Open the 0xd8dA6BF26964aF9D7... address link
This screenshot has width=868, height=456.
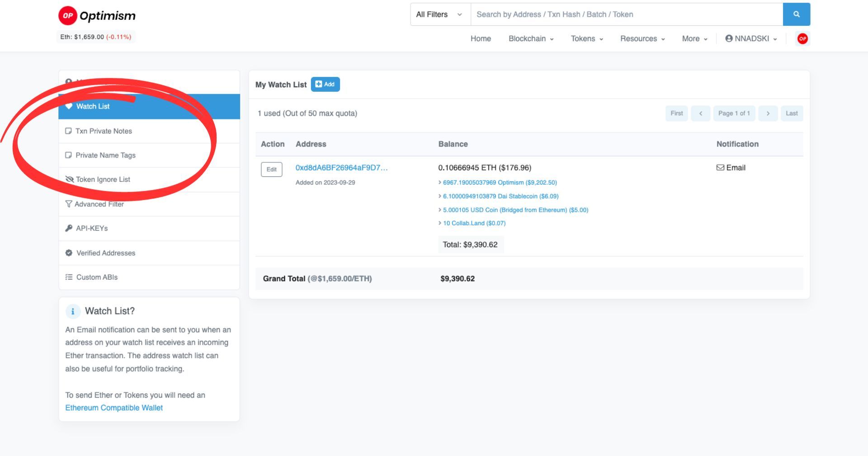(x=342, y=168)
